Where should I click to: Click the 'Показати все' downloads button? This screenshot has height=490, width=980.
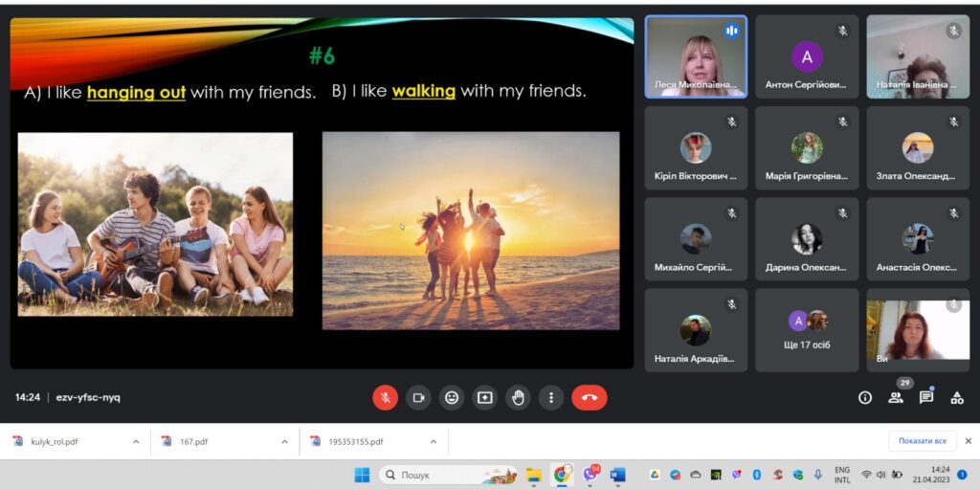pyautogui.click(x=922, y=441)
